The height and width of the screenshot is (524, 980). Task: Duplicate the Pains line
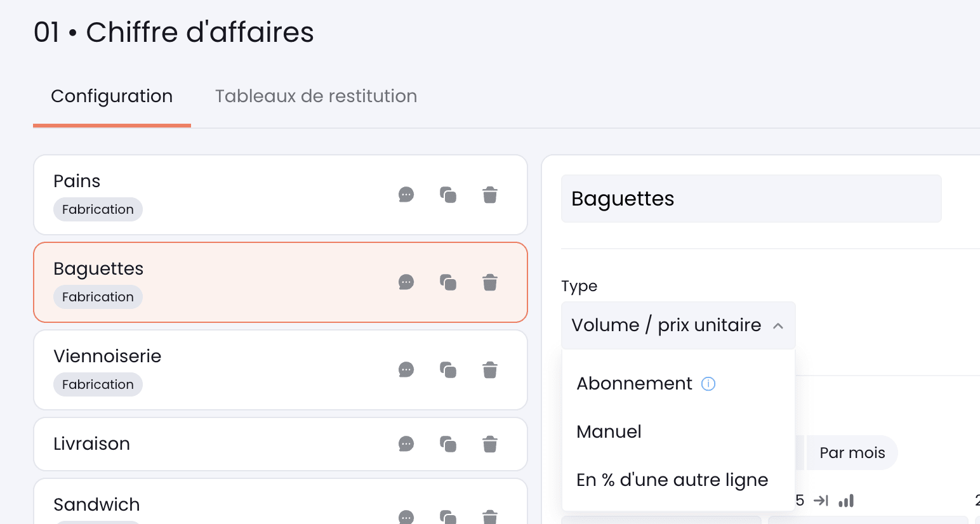point(448,195)
